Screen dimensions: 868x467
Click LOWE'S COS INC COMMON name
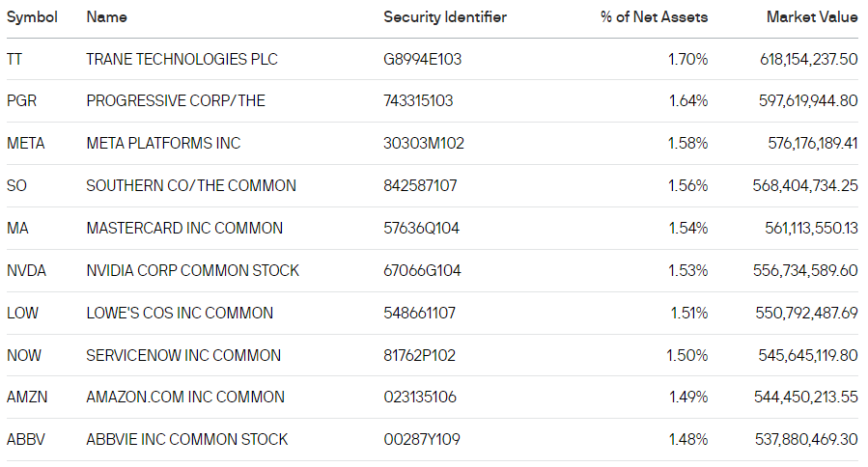tap(180, 314)
